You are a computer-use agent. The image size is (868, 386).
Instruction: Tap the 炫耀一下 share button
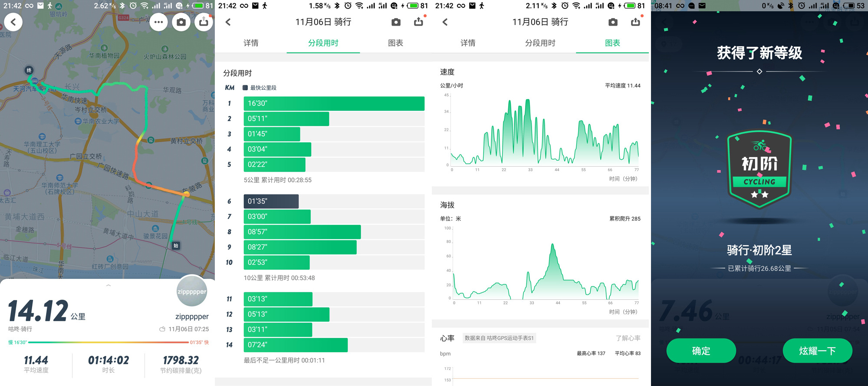coord(818,350)
